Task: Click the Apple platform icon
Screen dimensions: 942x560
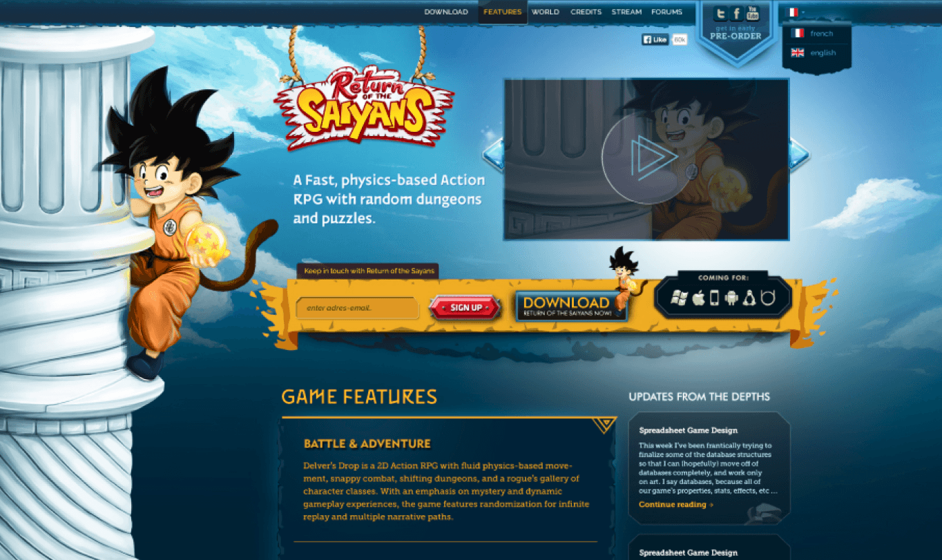Action: click(x=698, y=298)
